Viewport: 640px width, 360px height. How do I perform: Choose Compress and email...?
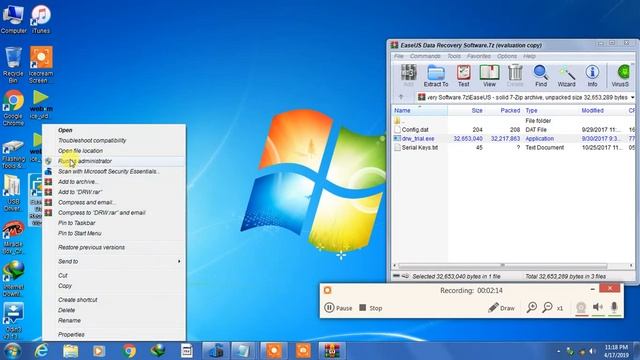[114, 202]
